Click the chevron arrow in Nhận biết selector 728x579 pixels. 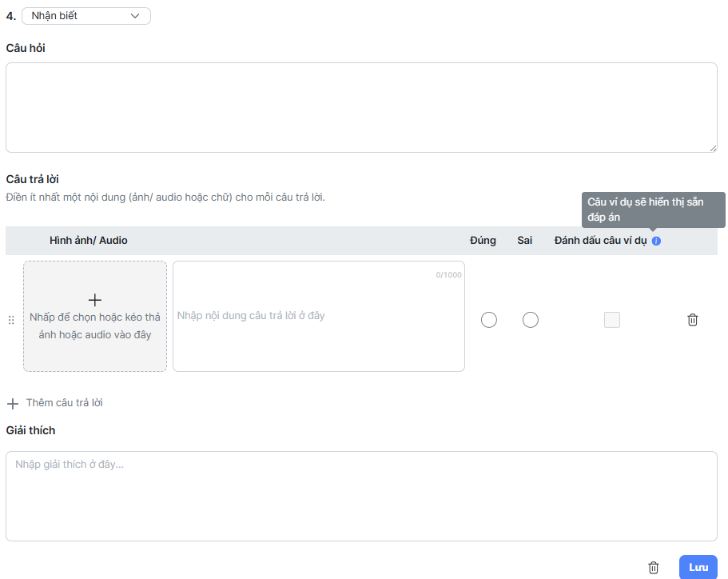point(135,16)
